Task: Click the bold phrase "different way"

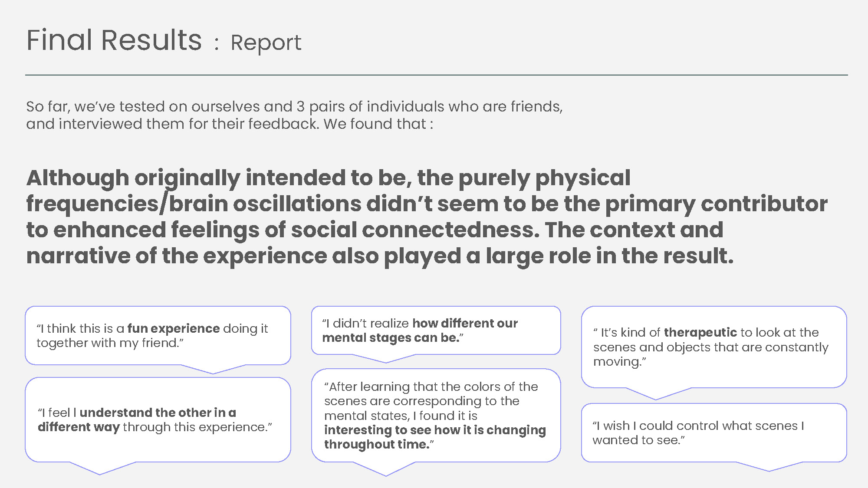Action: point(79,427)
